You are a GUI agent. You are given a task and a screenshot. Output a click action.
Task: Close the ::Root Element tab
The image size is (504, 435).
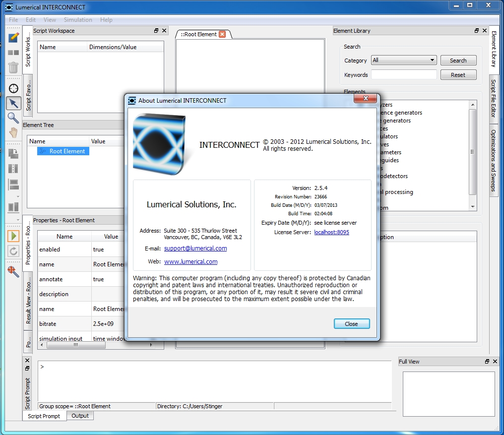pyautogui.click(x=222, y=34)
